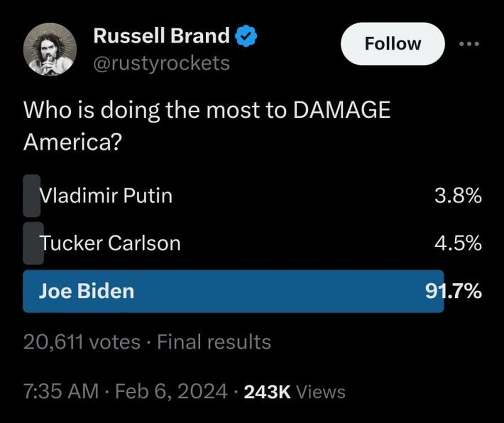Select the Vladimir Putin poll option
Image resolution: width=504 pixels, height=423 pixels.
point(106,196)
